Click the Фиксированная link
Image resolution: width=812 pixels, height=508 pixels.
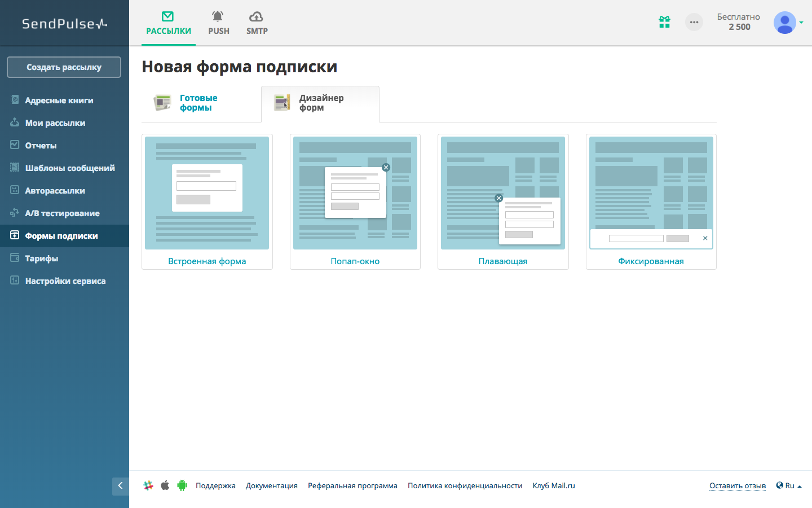pos(651,261)
